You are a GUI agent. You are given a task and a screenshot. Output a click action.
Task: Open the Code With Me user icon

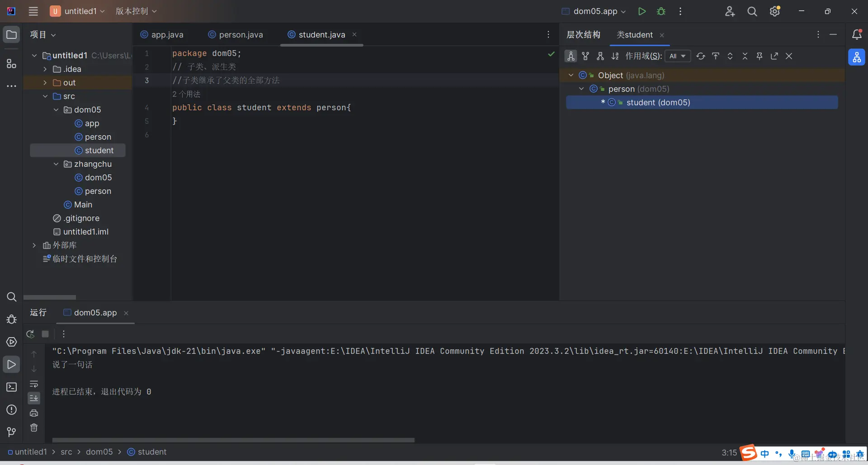730,11
